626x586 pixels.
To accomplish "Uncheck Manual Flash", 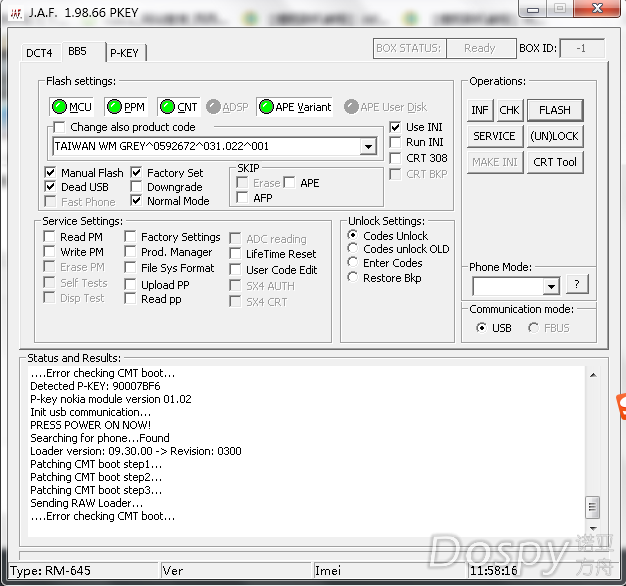I will (50, 172).
